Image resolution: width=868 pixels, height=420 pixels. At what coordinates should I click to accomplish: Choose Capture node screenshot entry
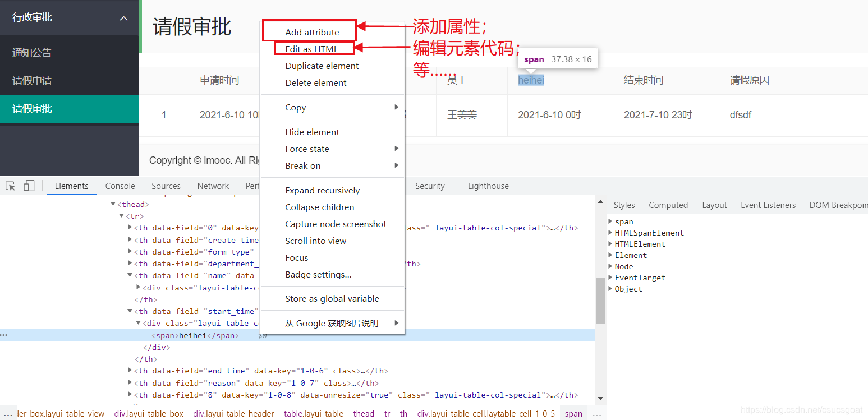tap(336, 224)
